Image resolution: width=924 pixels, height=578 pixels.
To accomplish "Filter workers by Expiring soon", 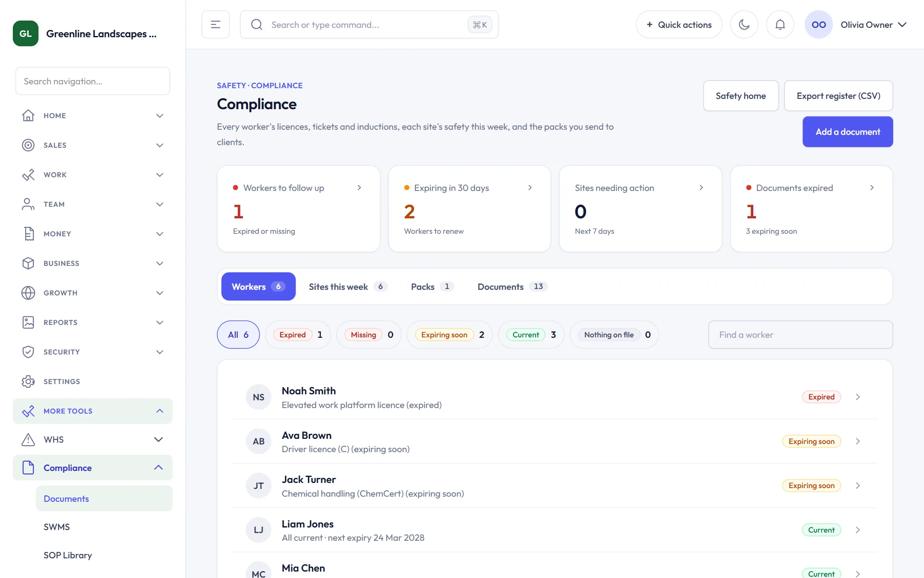I will (450, 334).
